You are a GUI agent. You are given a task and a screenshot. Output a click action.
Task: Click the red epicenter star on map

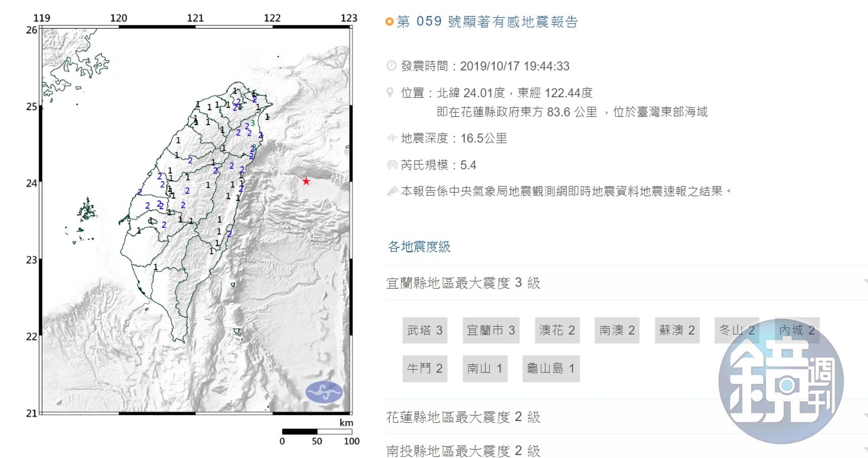[306, 181]
